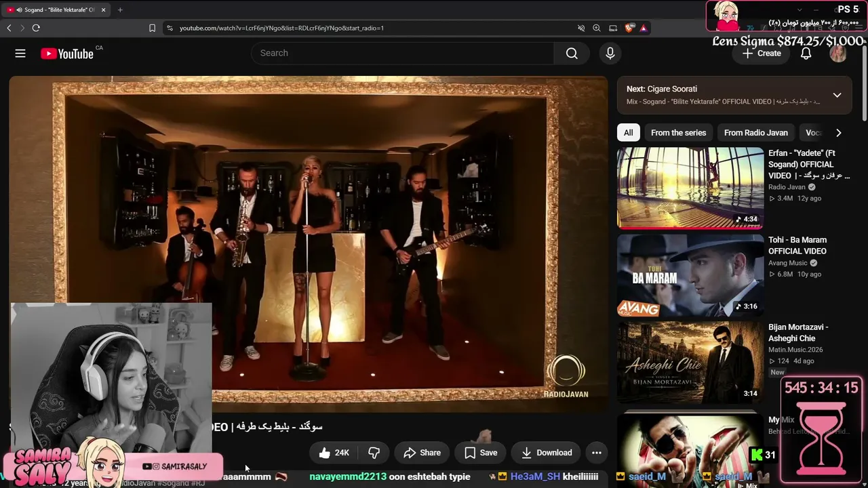868x488 pixels.
Task: Expand the mix playlist panel chevron
Action: click(x=837, y=95)
